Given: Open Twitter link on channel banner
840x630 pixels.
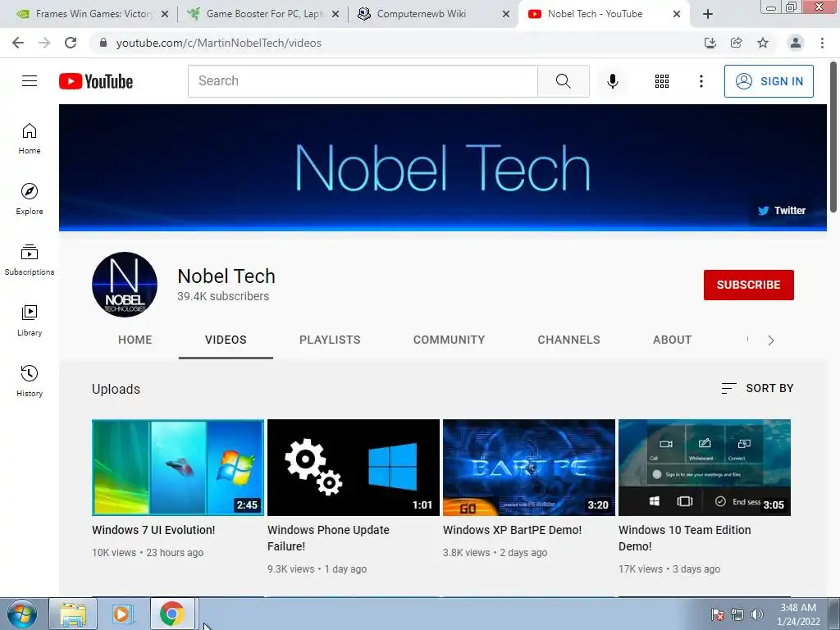Looking at the screenshot, I should [782, 211].
